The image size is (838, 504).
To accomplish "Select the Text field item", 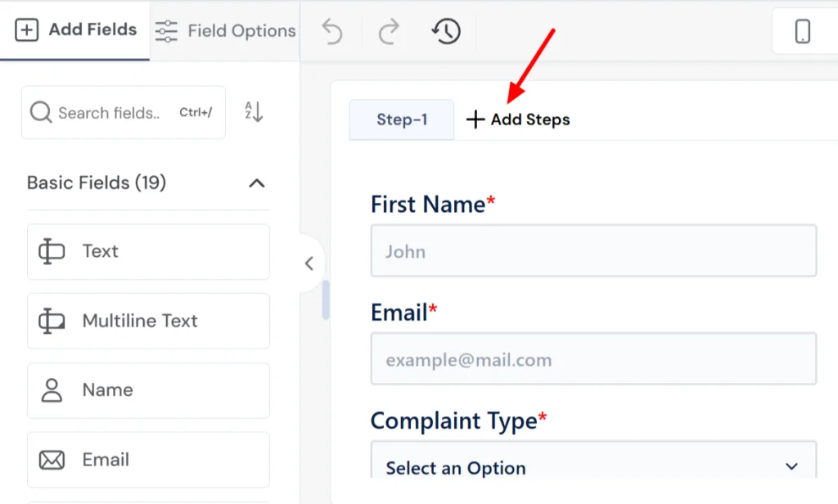I will click(x=149, y=251).
